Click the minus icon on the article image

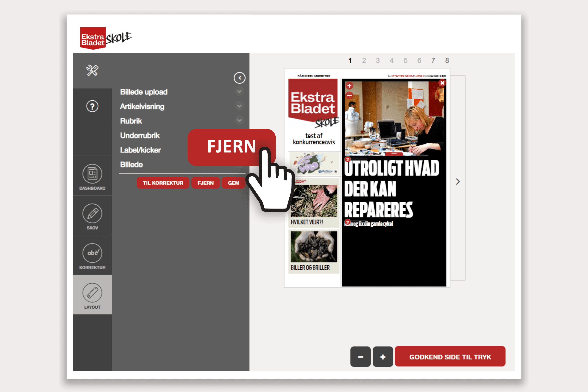349,96
